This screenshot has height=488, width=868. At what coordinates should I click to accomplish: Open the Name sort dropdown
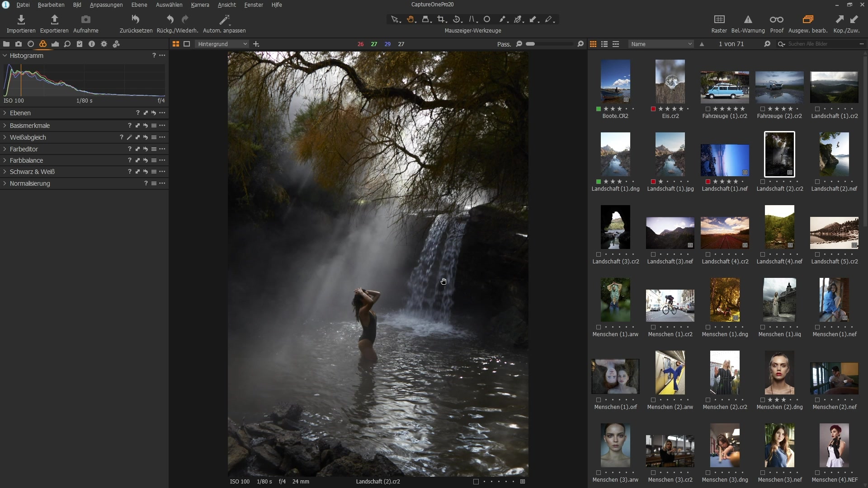tap(661, 44)
